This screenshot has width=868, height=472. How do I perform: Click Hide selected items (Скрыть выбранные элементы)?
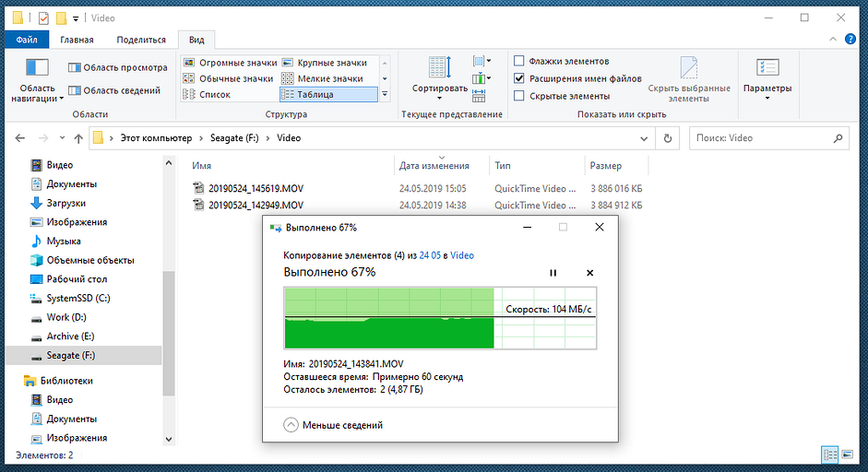689,80
